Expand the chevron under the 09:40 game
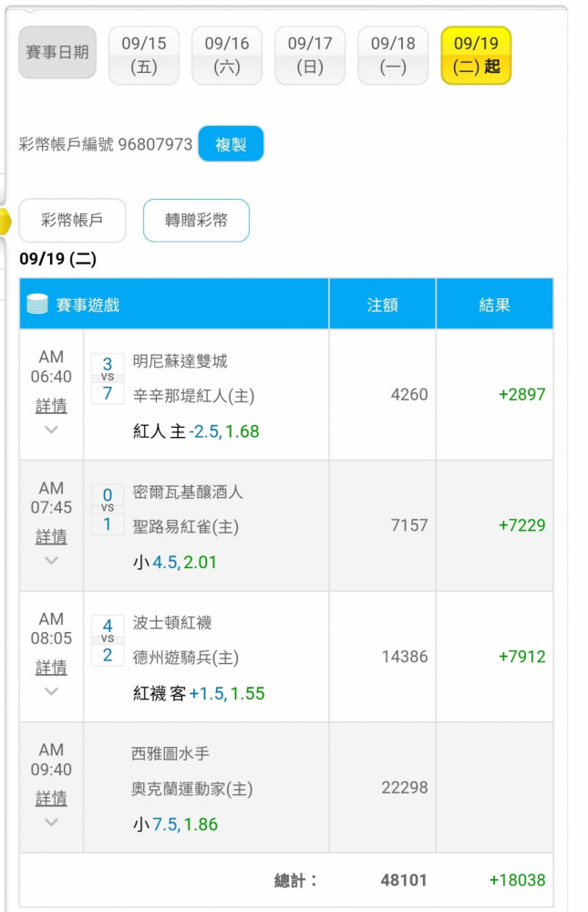The height and width of the screenshot is (912, 588). (x=51, y=822)
